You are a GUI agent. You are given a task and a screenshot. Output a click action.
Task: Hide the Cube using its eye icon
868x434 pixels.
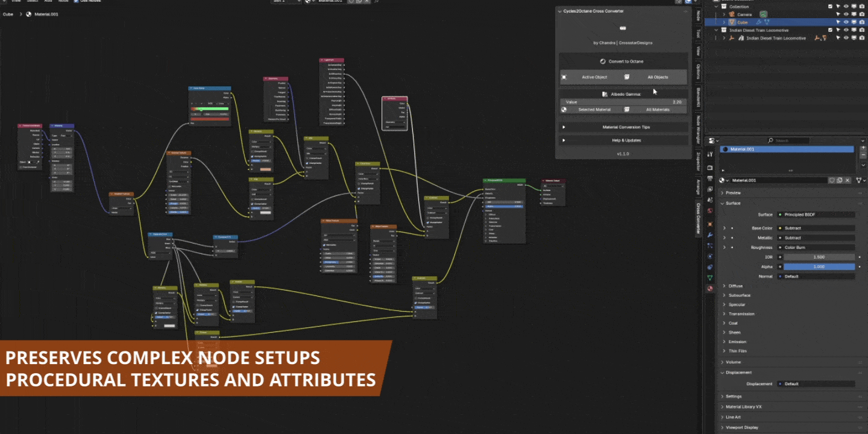pos(846,22)
